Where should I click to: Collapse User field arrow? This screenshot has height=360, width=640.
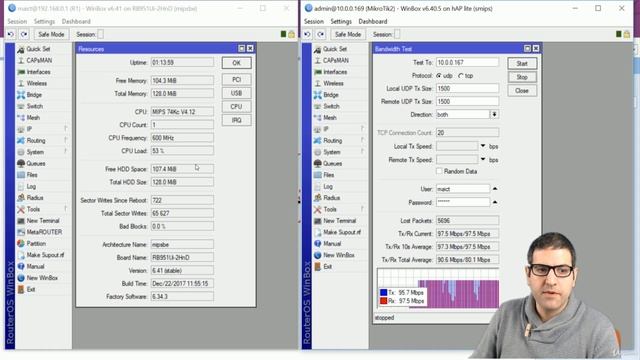(x=495, y=189)
